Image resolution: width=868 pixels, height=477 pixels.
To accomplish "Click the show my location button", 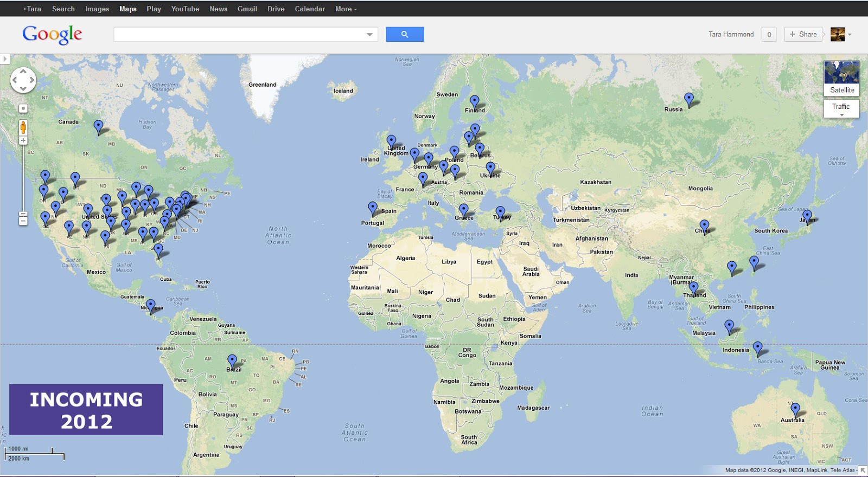I will (x=23, y=108).
